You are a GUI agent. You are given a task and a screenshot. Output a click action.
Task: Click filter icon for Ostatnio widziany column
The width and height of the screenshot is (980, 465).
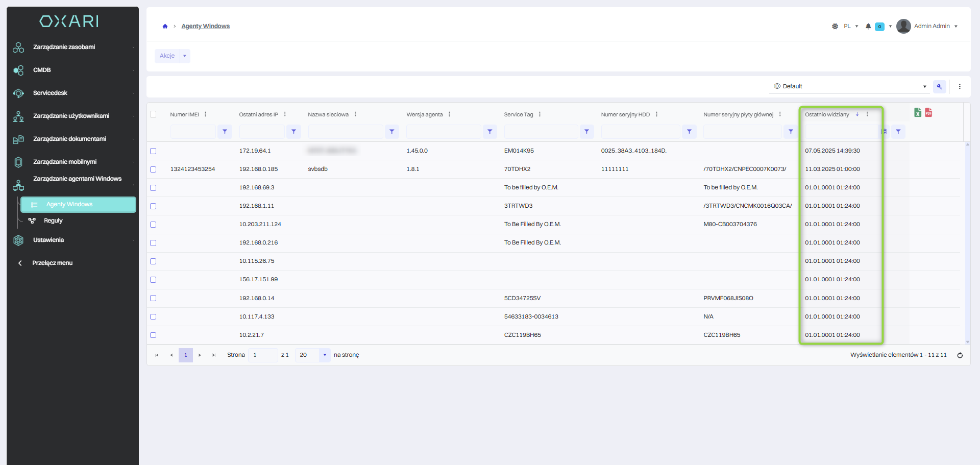coord(898,132)
